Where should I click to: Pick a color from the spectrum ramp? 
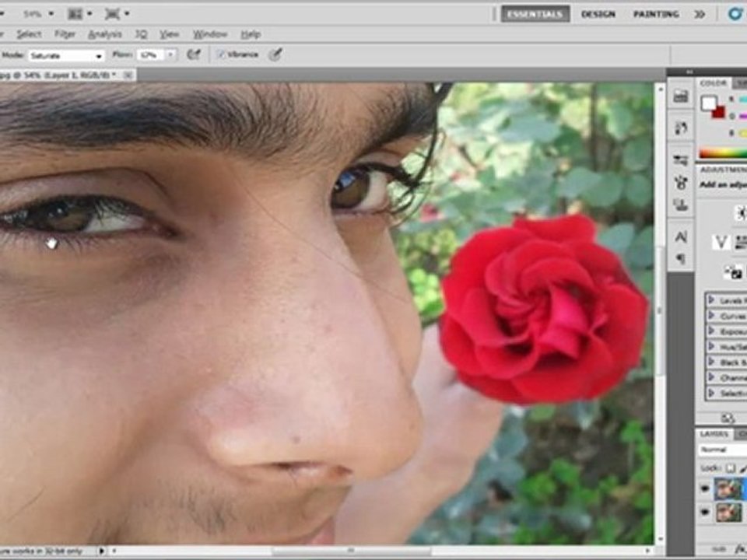coord(723,153)
